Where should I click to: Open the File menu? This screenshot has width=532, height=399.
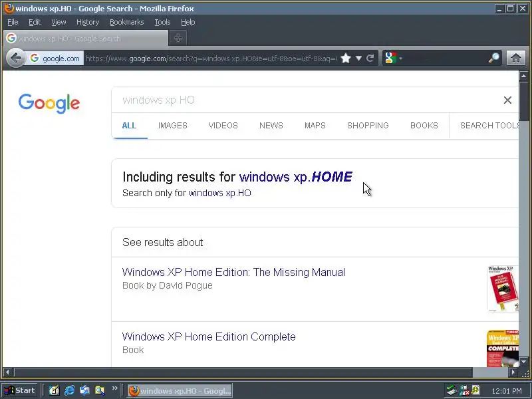click(13, 22)
